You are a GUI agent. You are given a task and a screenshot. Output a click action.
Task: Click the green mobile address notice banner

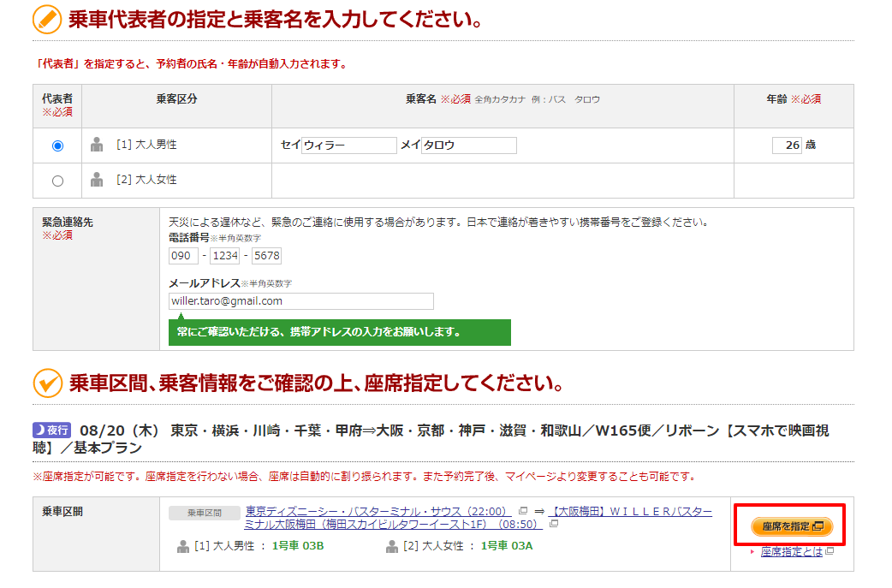tap(340, 332)
